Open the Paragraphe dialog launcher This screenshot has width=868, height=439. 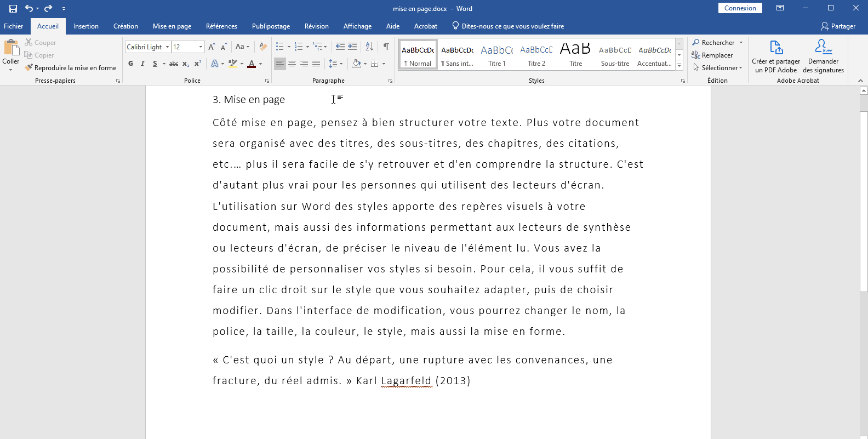[390, 81]
